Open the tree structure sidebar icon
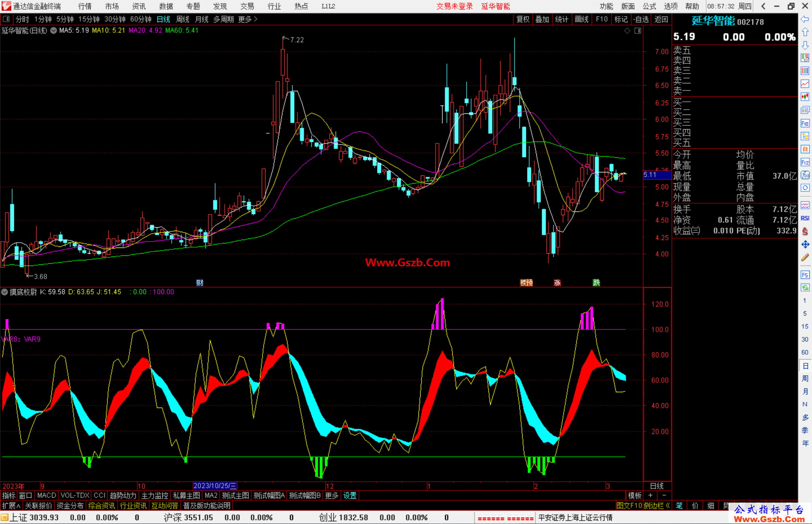 [x=805, y=136]
